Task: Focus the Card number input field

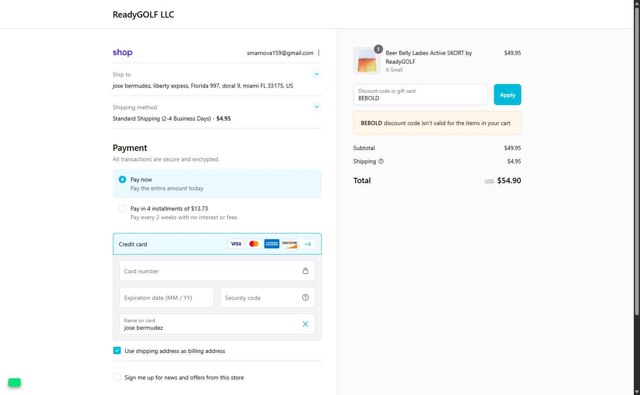Action: (x=217, y=271)
